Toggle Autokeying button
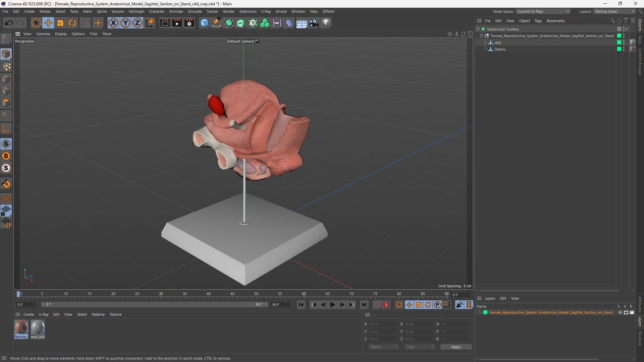644x362 pixels. coord(386,305)
